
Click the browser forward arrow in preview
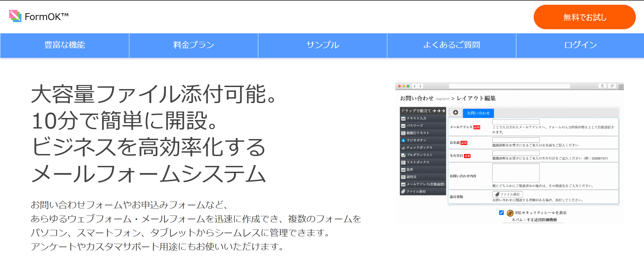420,86
